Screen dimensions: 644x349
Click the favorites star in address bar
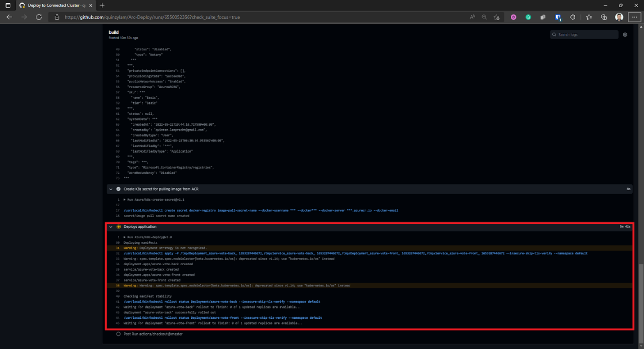pos(496,17)
